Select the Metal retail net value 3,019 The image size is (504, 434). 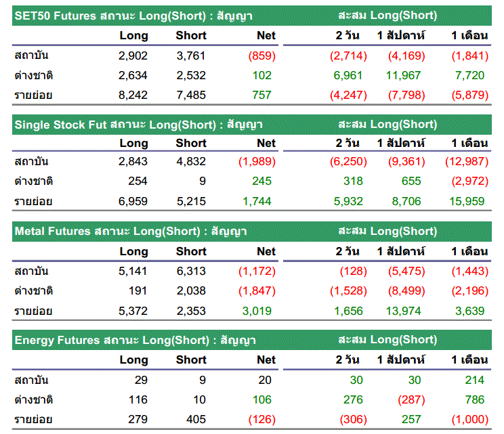click(x=258, y=311)
